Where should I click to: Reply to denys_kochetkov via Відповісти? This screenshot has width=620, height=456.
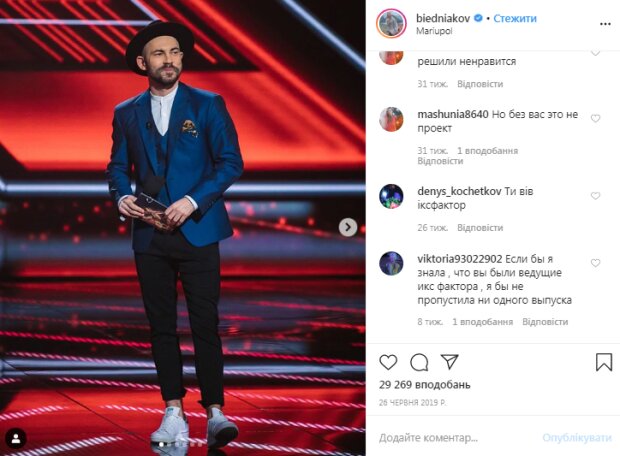click(480, 228)
